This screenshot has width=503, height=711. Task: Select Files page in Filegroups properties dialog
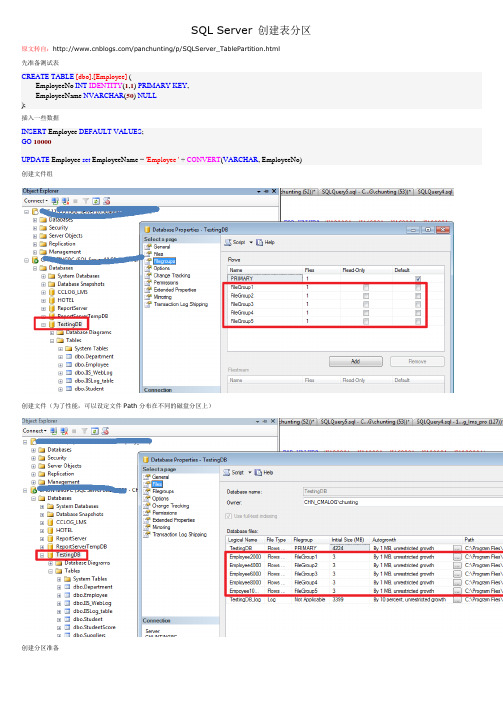coord(158,254)
